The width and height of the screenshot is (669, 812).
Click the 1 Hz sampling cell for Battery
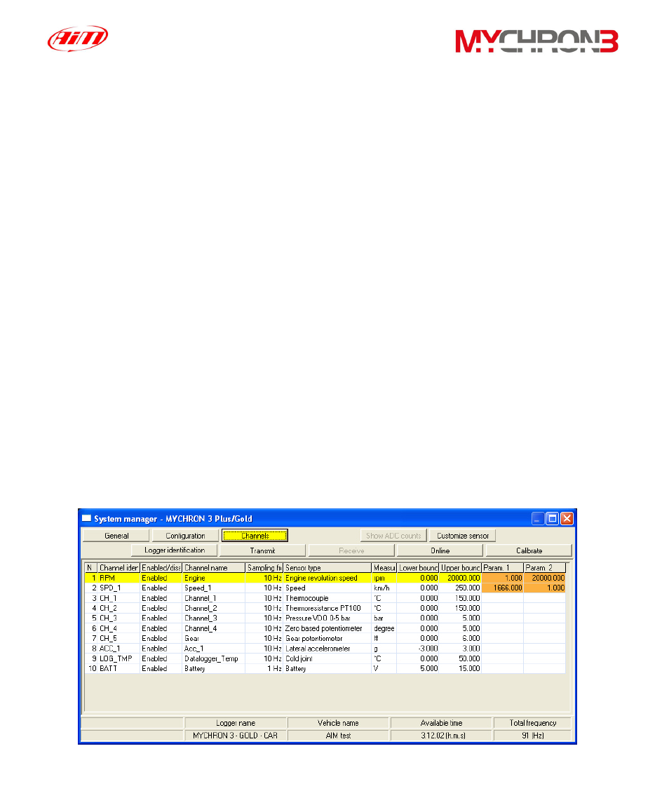(264, 668)
